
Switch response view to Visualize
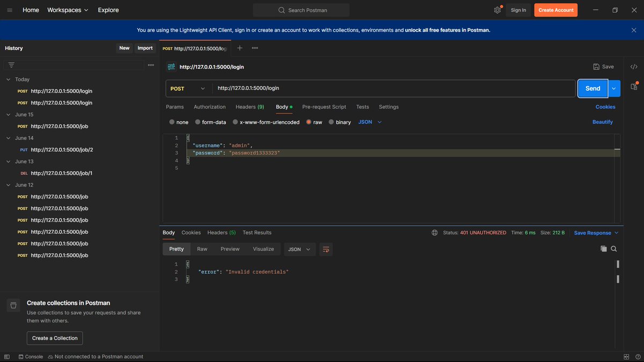(x=264, y=249)
